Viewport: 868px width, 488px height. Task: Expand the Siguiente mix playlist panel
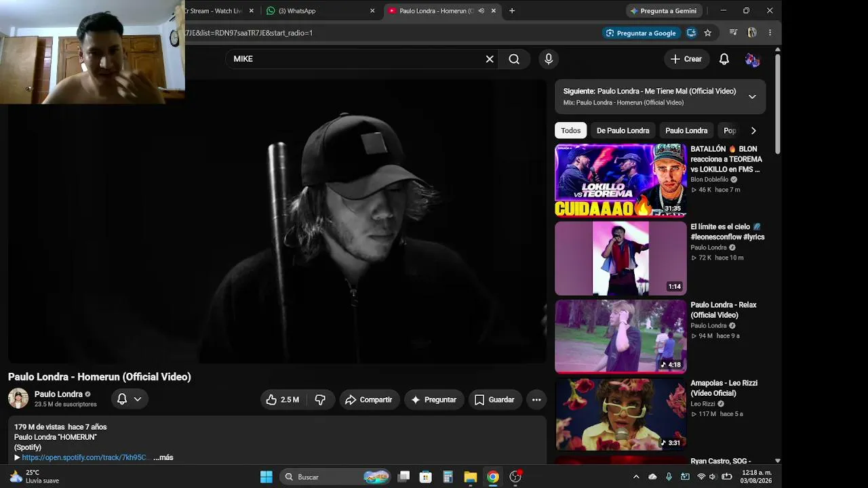point(752,96)
